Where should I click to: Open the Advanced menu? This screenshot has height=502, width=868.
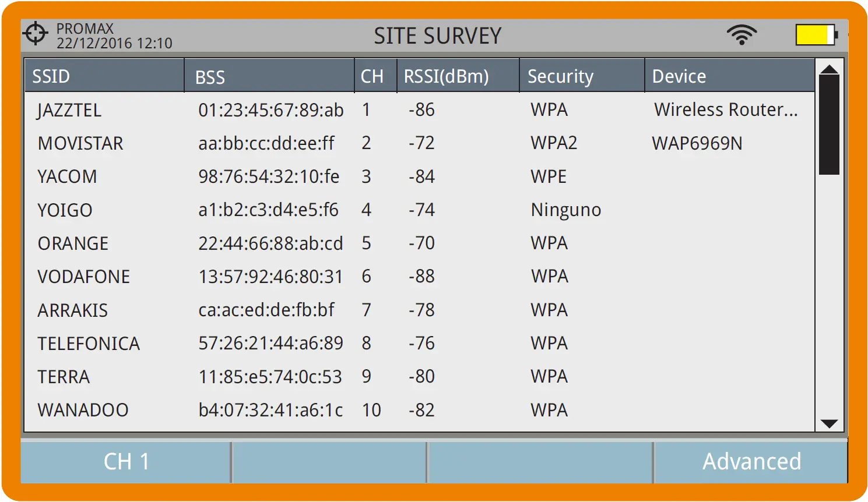tap(752, 461)
